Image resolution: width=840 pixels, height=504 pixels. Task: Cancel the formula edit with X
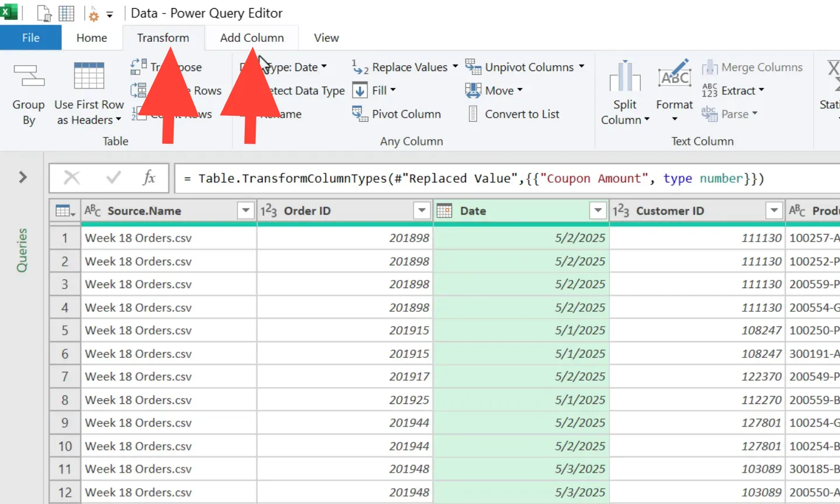click(x=72, y=178)
